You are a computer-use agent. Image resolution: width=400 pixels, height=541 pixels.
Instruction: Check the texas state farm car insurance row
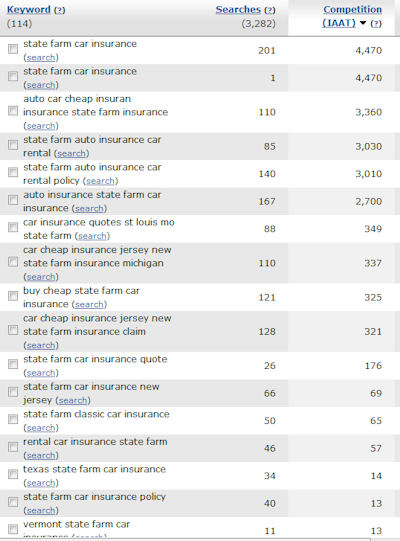tap(13, 474)
